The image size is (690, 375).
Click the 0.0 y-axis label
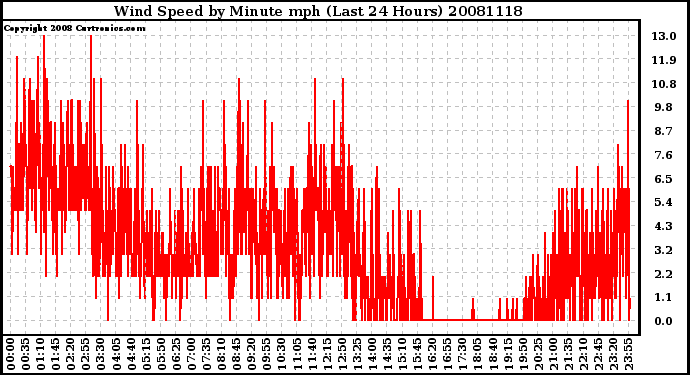(664, 321)
